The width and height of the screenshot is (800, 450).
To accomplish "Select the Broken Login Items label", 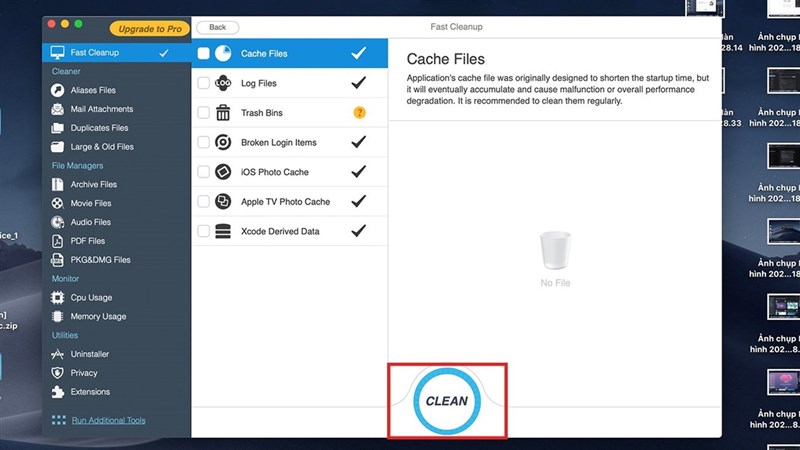I will [x=279, y=142].
